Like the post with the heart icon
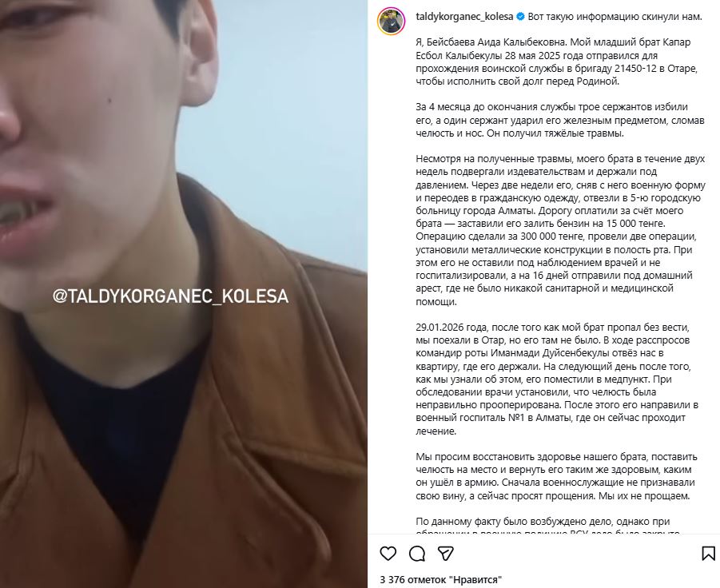Screen dimensions: 720x588 tap(388, 553)
